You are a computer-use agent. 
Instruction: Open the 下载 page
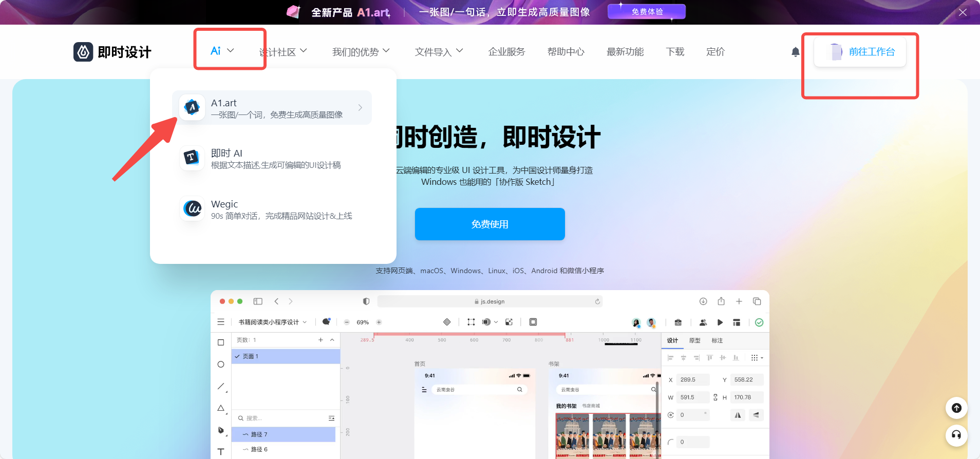(x=675, y=51)
